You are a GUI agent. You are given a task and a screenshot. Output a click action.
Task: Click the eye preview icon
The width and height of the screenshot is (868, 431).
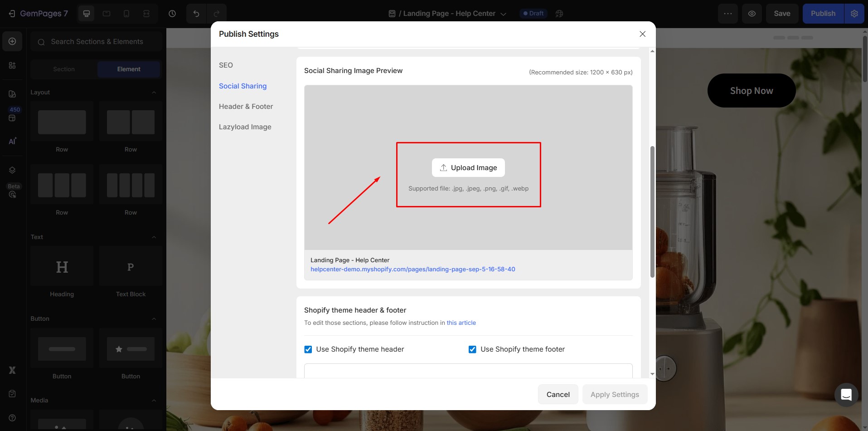pos(752,14)
